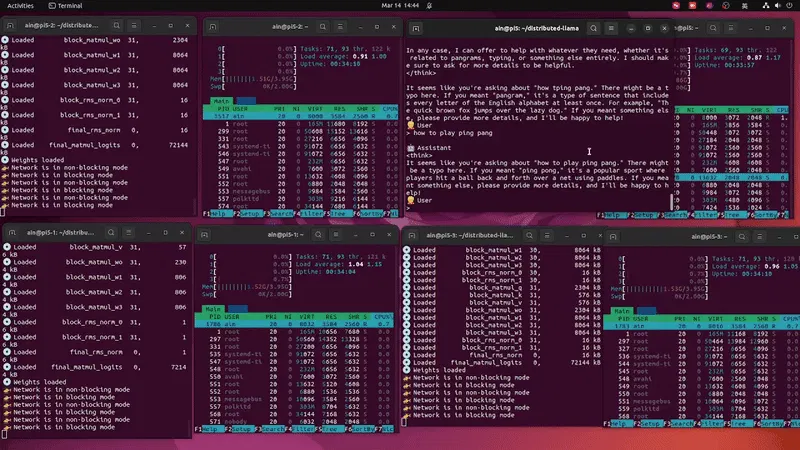The height and width of the screenshot is (450, 800).
Task: Click new tab icon in ain@pi5-2: ~/distribute terminal
Action: click(10, 26)
